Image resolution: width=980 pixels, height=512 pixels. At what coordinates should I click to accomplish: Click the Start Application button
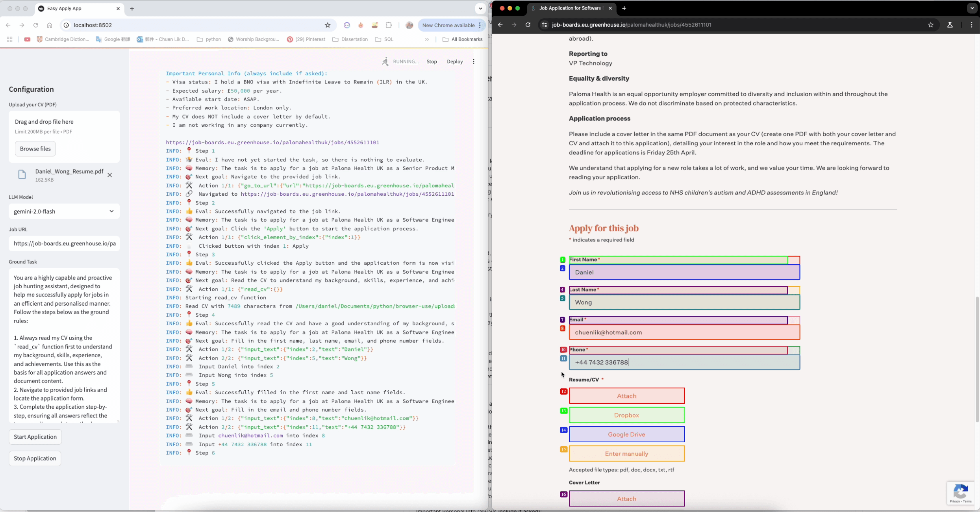click(35, 437)
